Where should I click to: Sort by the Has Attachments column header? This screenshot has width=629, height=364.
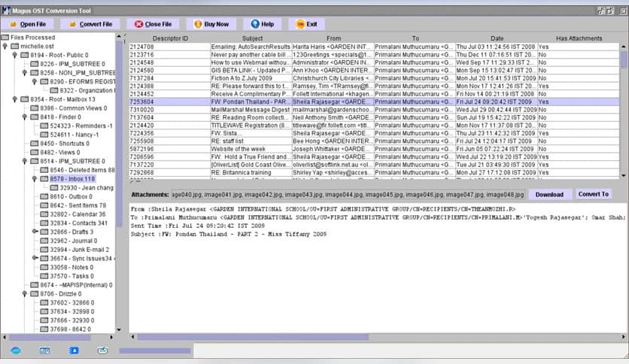pyautogui.click(x=579, y=38)
